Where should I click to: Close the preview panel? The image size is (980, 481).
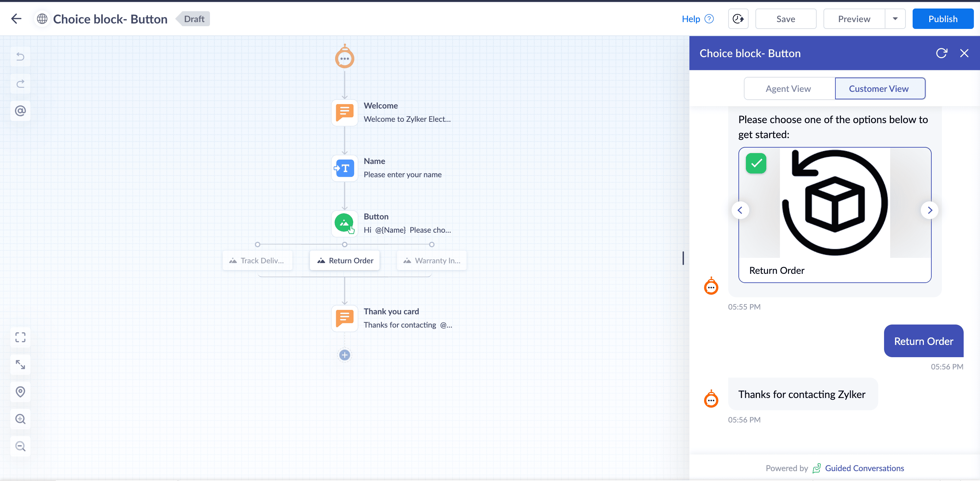pos(964,53)
